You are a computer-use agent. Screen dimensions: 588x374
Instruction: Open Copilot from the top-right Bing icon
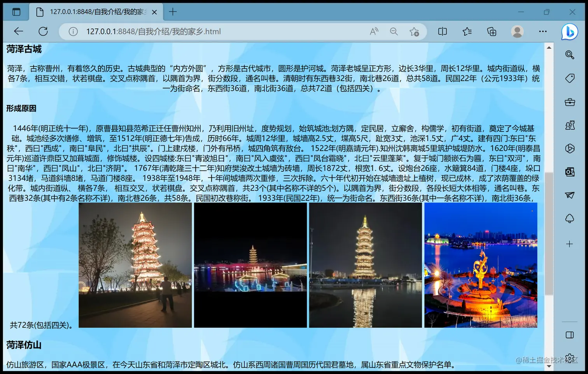(569, 32)
